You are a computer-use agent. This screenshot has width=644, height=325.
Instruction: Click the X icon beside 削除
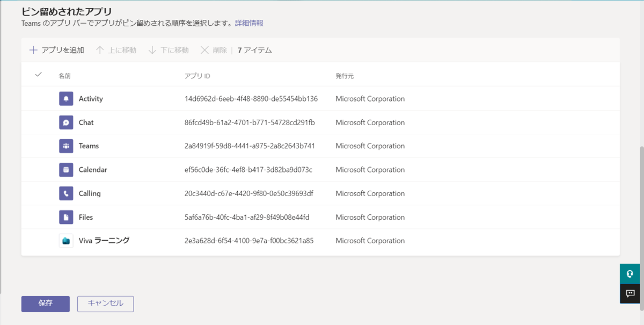coord(204,50)
